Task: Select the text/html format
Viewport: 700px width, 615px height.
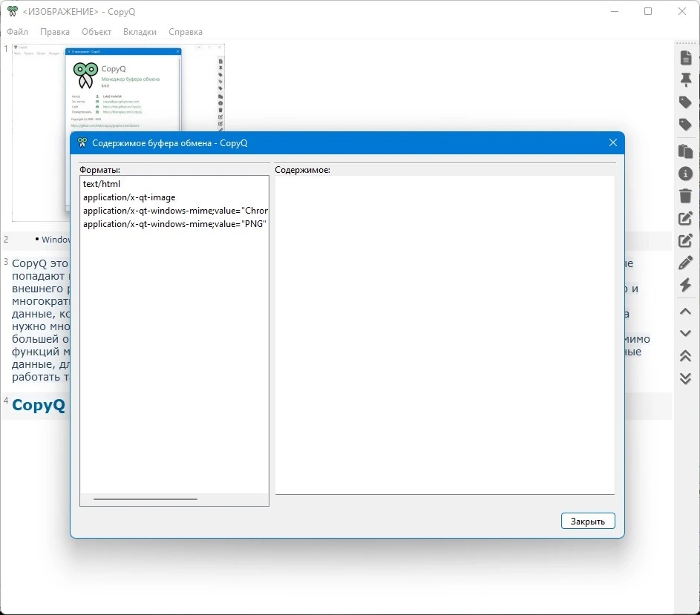Action: (x=174, y=184)
